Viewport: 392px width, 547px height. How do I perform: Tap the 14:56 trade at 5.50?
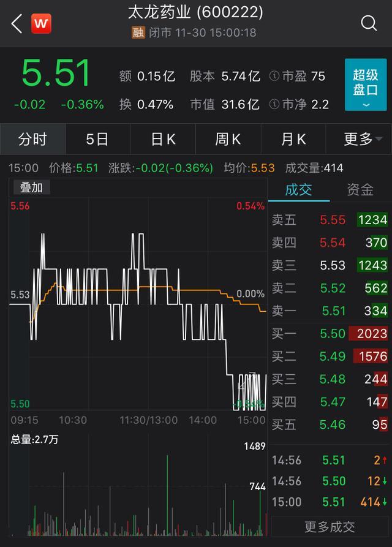click(x=330, y=481)
